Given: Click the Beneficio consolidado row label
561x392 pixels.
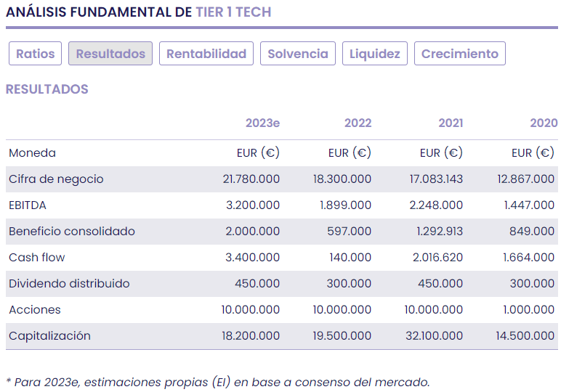Looking at the screenshot, I should point(72,232).
